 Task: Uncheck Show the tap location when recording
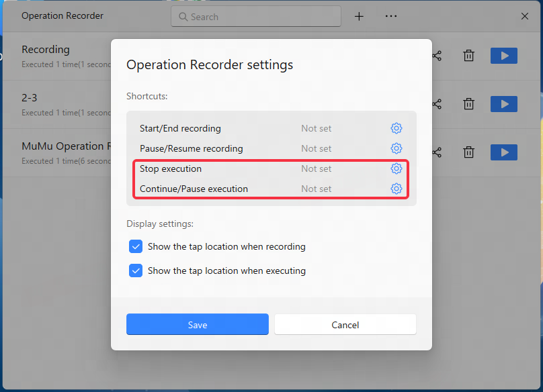136,247
